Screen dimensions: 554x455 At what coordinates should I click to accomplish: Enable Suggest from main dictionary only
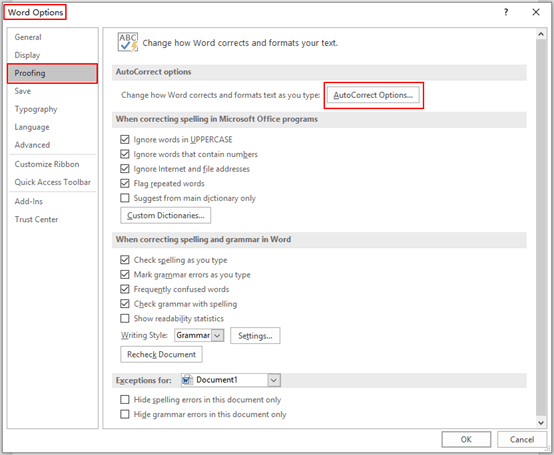pos(125,198)
